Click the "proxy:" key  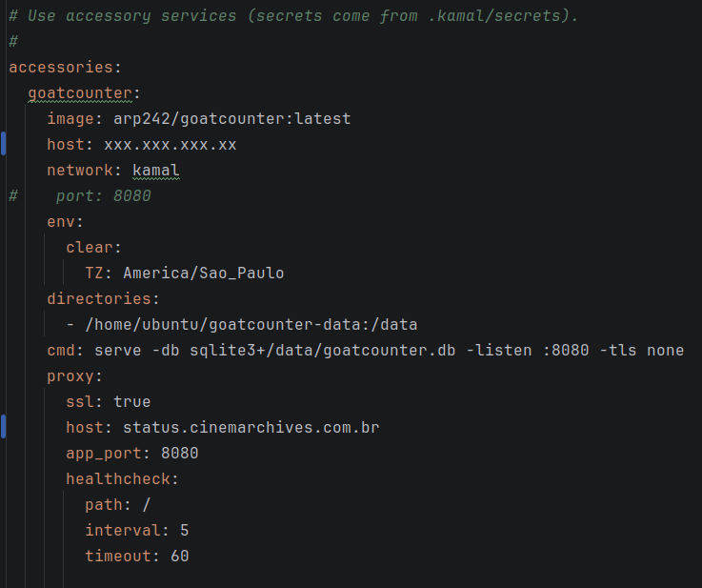tap(74, 375)
